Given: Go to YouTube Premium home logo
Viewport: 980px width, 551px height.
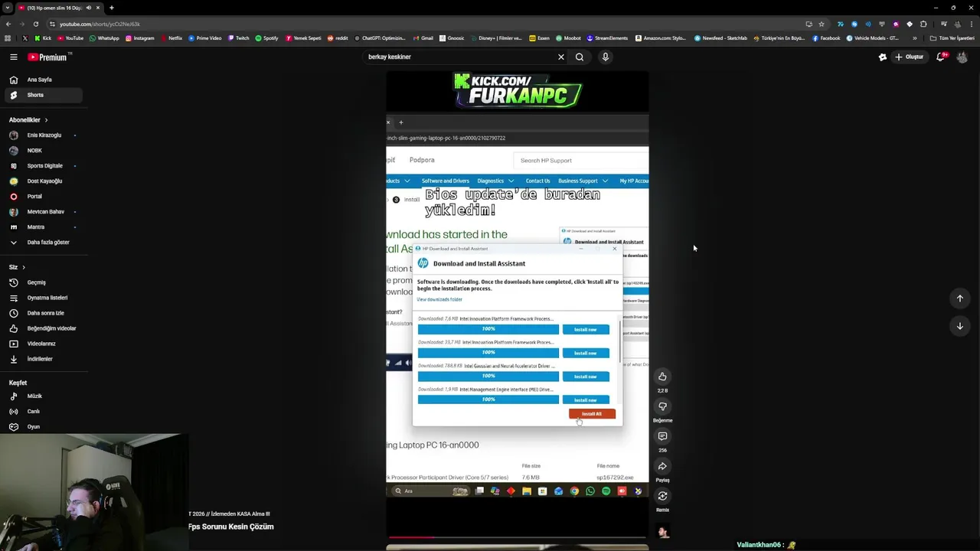Looking at the screenshot, I should (49, 57).
